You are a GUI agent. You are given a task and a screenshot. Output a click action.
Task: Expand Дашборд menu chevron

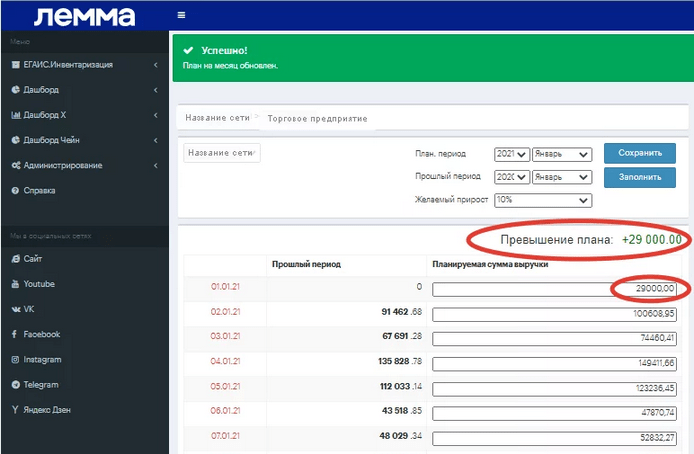pyautogui.click(x=156, y=90)
